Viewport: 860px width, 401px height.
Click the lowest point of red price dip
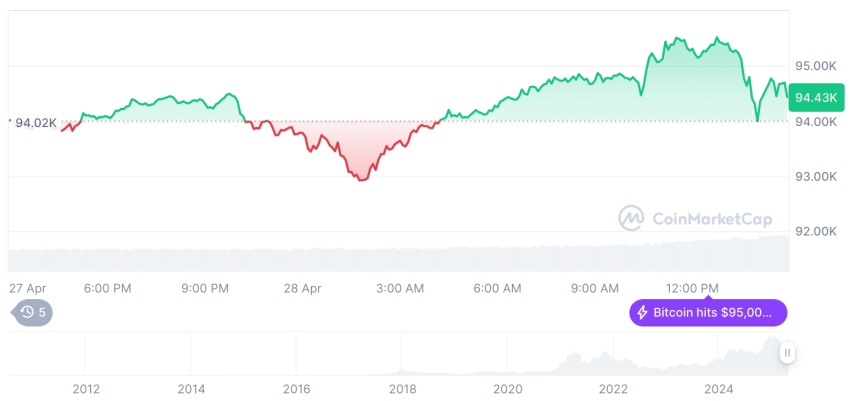361,179
